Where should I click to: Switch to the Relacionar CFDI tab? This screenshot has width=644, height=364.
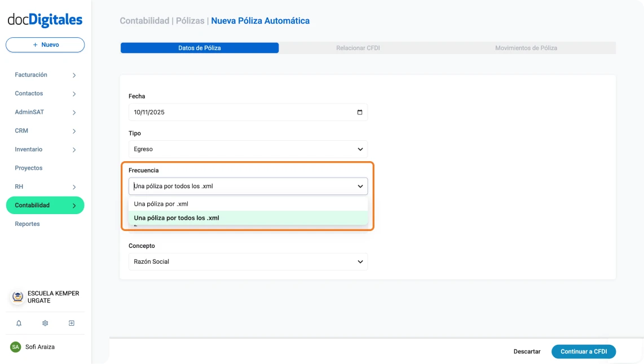pyautogui.click(x=358, y=48)
